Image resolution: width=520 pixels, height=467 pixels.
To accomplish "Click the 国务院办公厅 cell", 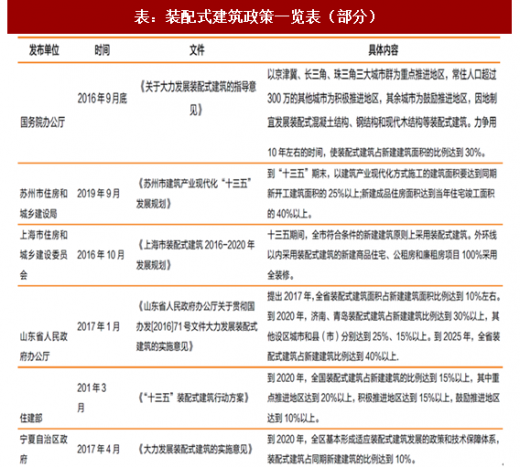I will (x=43, y=122).
